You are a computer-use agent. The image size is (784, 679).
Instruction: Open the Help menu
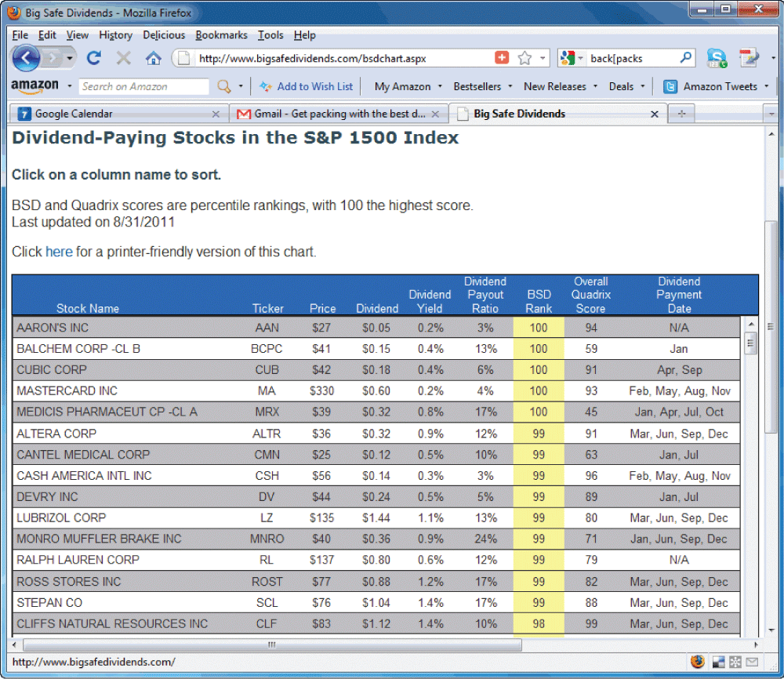pyautogui.click(x=304, y=35)
